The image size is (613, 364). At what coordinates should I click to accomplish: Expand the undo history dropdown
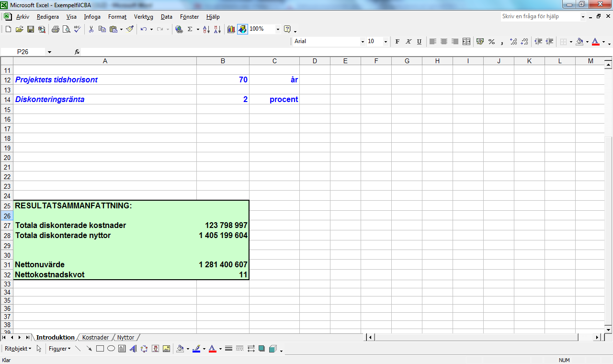(x=151, y=29)
